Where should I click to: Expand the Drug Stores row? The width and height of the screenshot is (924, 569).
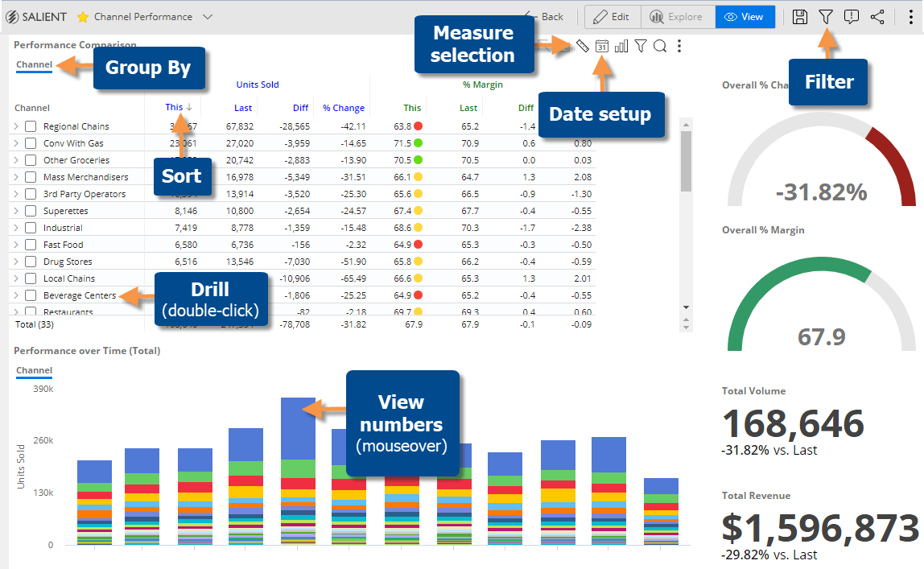pyautogui.click(x=16, y=262)
